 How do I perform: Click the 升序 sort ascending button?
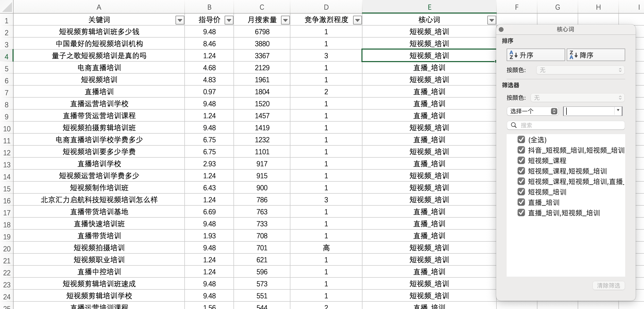(535, 55)
